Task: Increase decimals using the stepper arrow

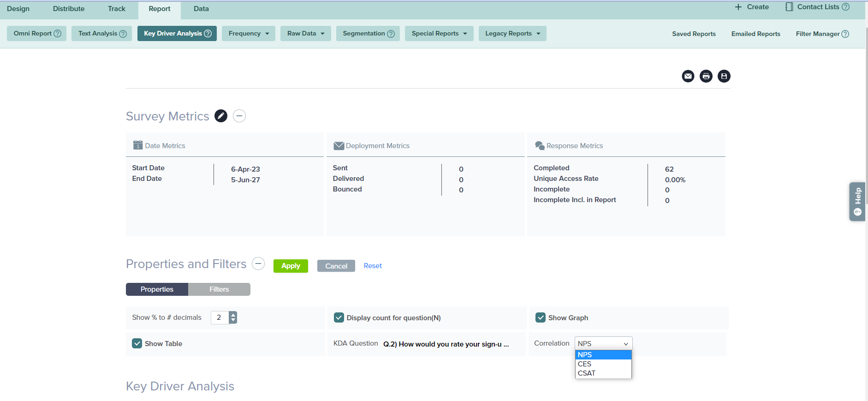Action: (233, 315)
